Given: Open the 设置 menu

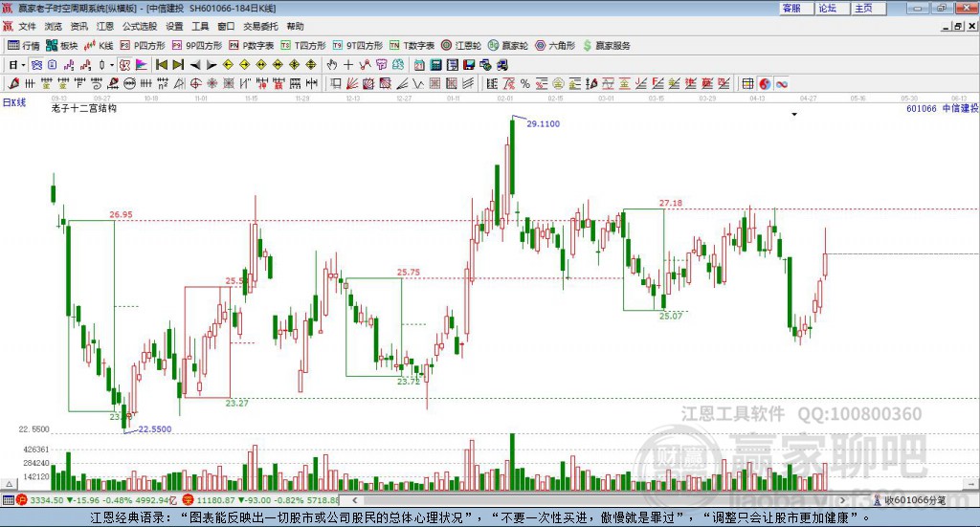Looking at the screenshot, I should point(174,26).
